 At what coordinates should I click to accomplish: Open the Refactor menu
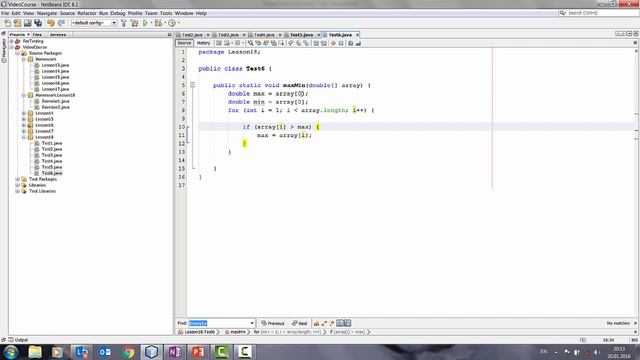coord(87,13)
